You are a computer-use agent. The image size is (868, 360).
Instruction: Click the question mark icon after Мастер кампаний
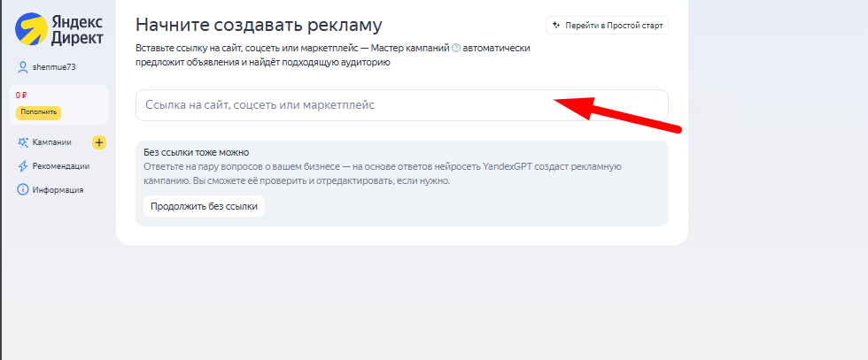click(x=456, y=48)
